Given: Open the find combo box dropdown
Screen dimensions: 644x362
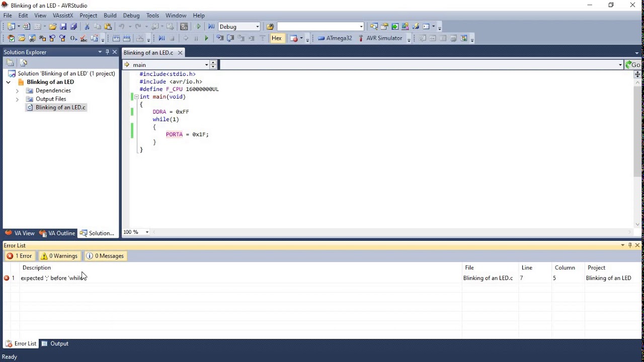Looking at the screenshot, I should point(361,27).
